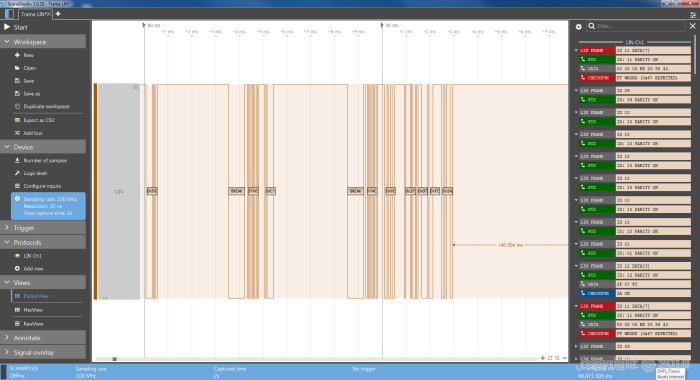Viewport: 700px width, 380px height.
Task: Open the protocol list settings gear
Action: pyautogui.click(x=578, y=27)
